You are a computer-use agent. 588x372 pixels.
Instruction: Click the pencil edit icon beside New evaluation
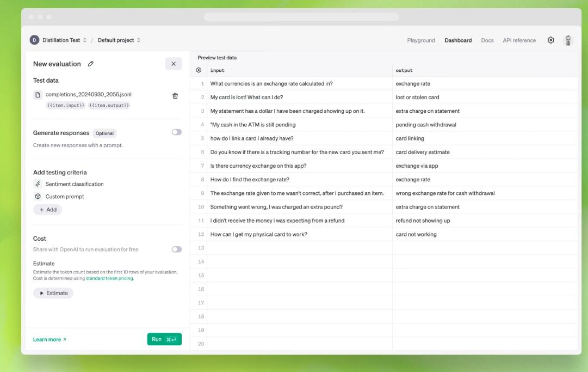[91, 64]
